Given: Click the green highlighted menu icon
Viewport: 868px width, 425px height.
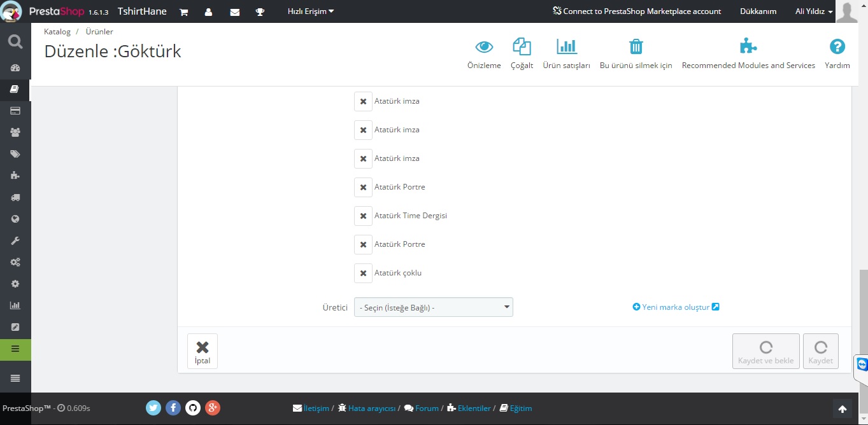Looking at the screenshot, I should pyautogui.click(x=15, y=349).
